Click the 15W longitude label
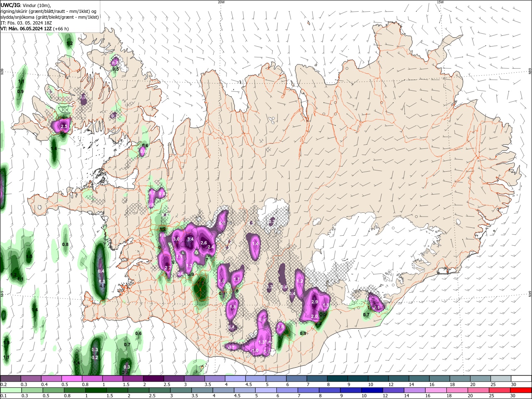This screenshot has width=532, height=399. [x=440, y=2]
